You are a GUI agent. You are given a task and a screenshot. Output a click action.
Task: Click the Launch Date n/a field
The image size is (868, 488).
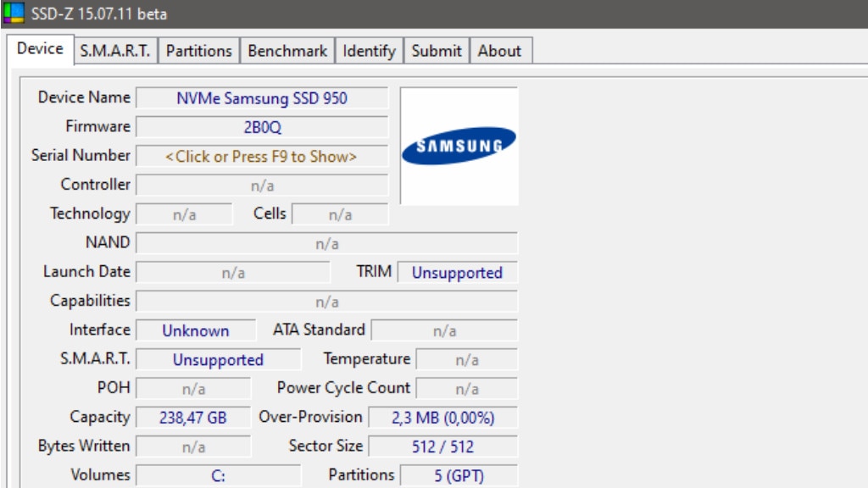pyautogui.click(x=233, y=273)
